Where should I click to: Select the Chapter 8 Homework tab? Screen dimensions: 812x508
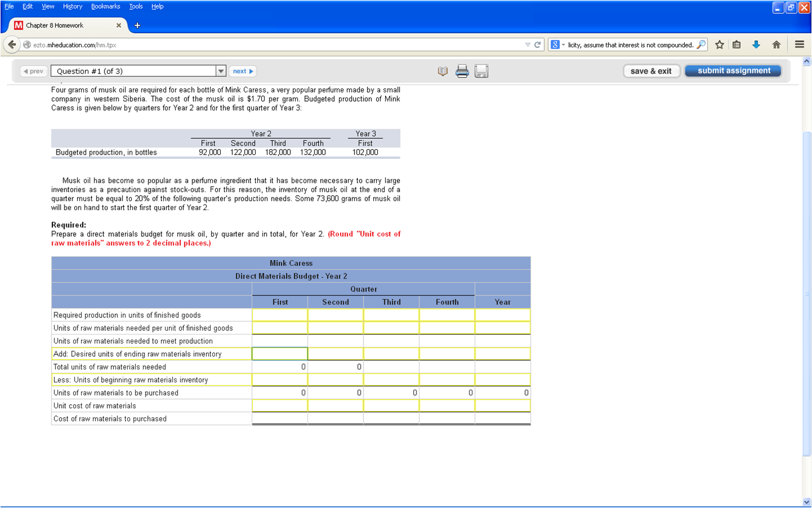(x=67, y=25)
